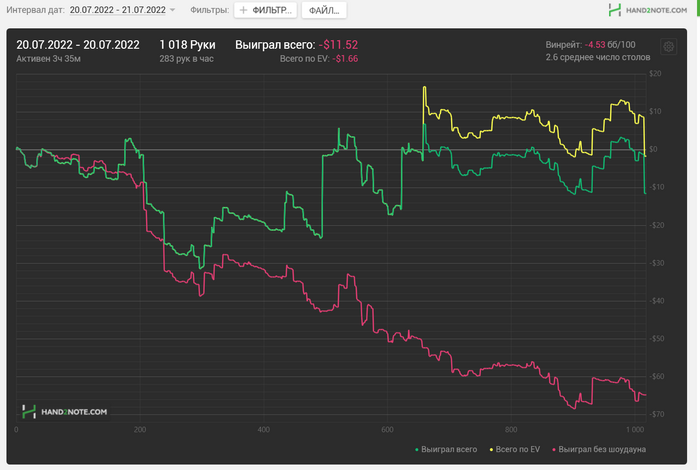
Task: Click the Фильтры: label
Action: click(210, 10)
